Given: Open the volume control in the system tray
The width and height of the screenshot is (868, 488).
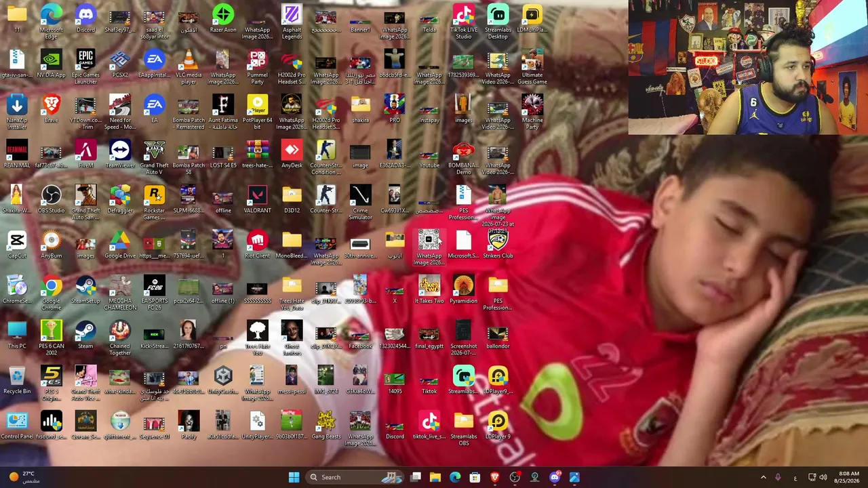Looking at the screenshot, I should coord(824,477).
